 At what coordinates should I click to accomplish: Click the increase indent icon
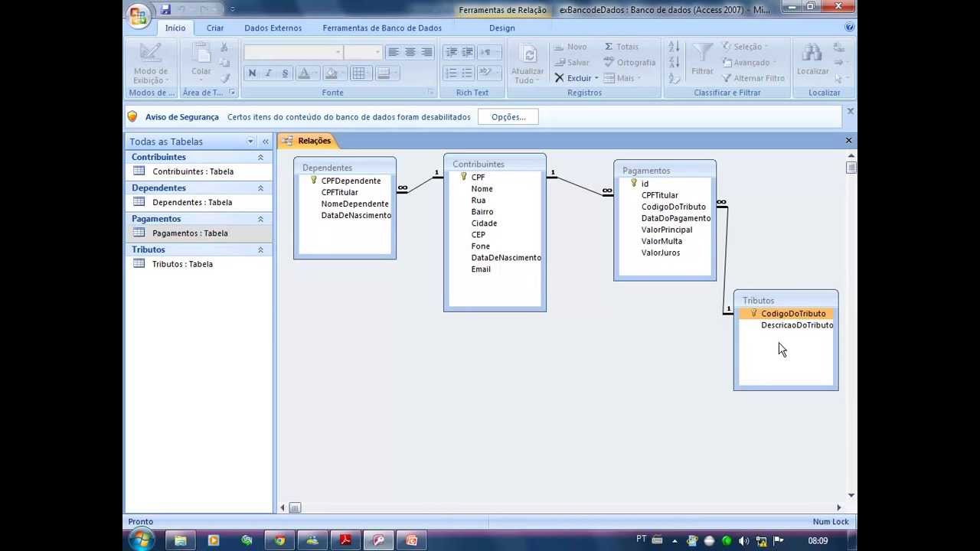click(468, 52)
